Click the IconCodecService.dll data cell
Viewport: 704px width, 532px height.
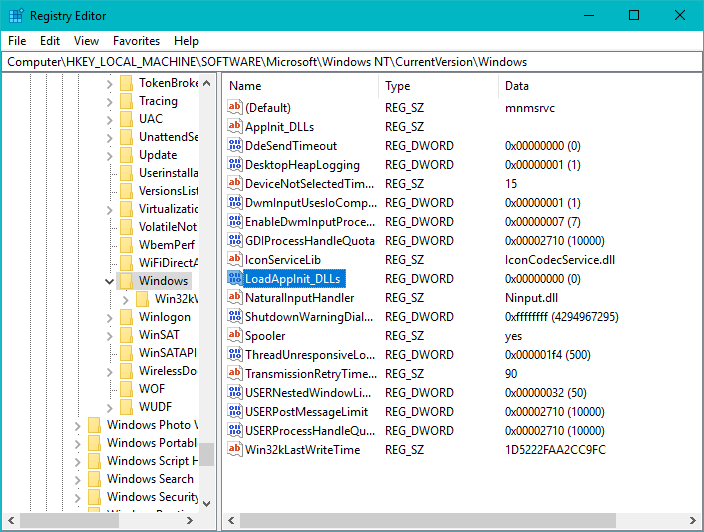tap(560, 259)
